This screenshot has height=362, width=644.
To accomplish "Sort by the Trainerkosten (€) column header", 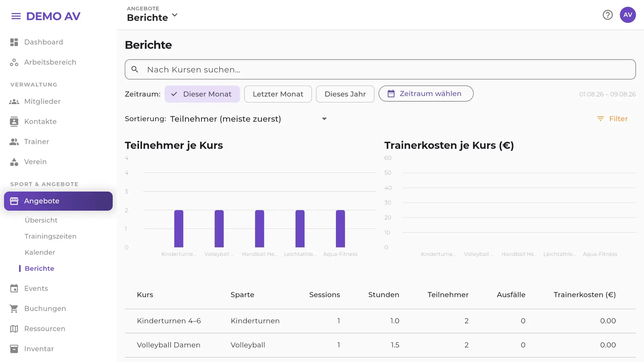I will pos(584,295).
